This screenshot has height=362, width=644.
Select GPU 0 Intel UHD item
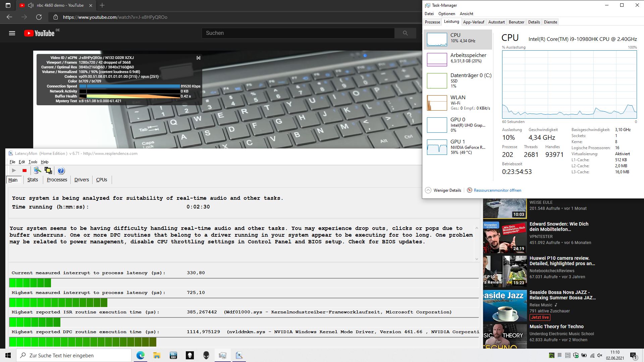tap(458, 125)
